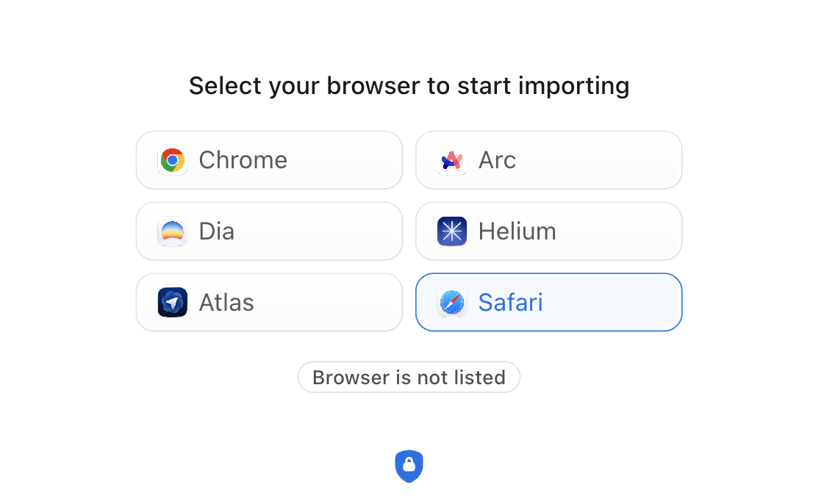Choose the Arc text label

pos(497,160)
